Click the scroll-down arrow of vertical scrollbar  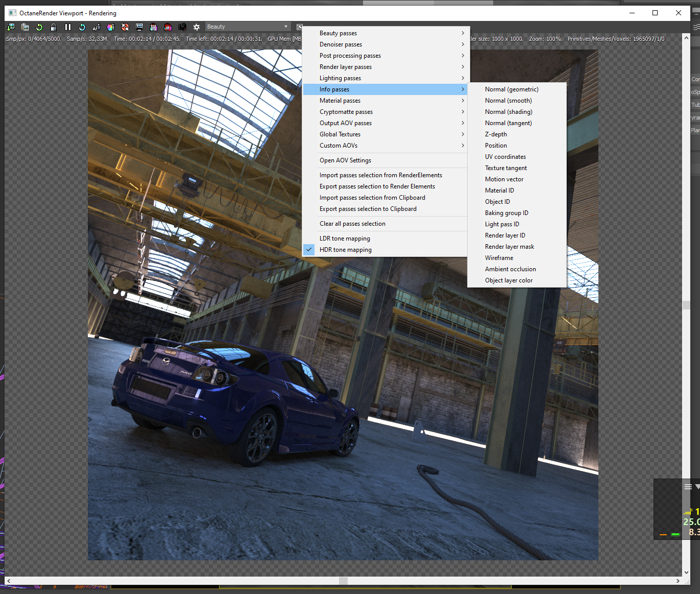tap(686, 573)
